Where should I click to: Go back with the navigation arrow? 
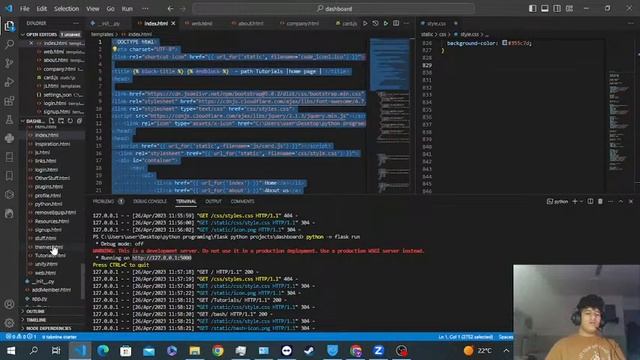click(170, 9)
